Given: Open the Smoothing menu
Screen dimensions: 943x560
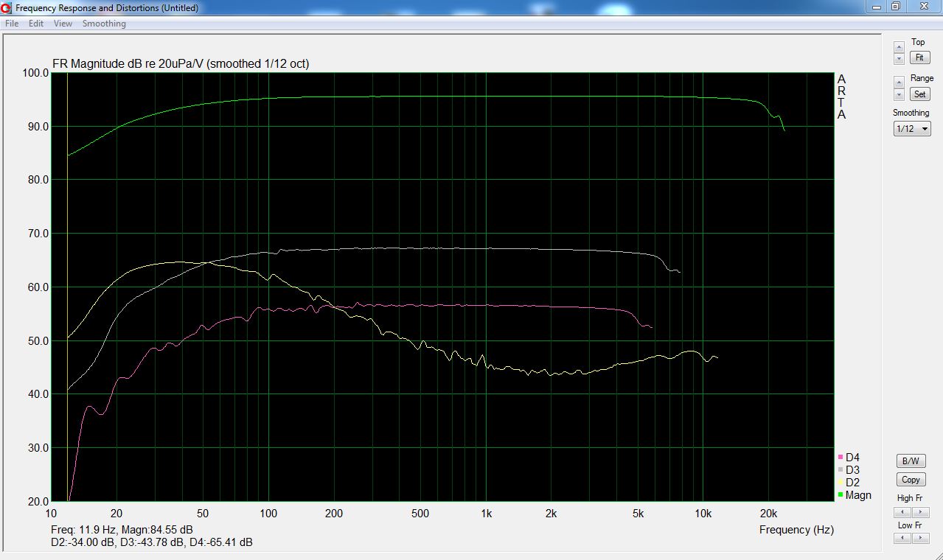Looking at the screenshot, I should coord(104,24).
